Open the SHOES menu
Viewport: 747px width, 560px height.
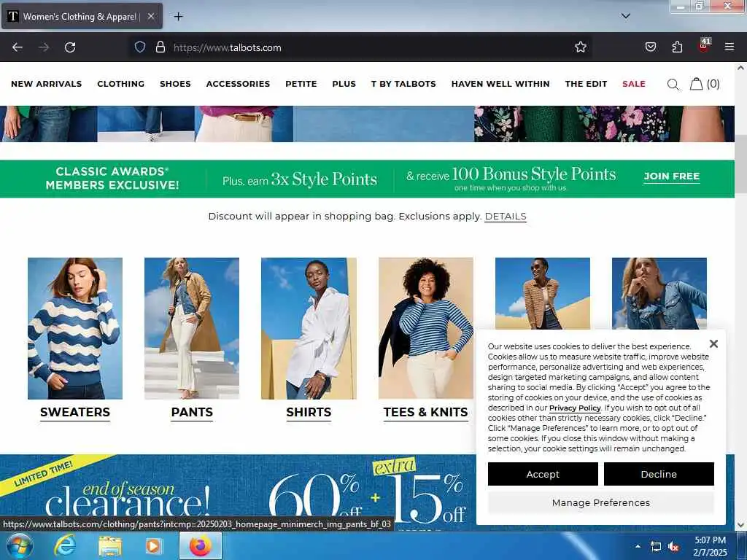(x=175, y=84)
